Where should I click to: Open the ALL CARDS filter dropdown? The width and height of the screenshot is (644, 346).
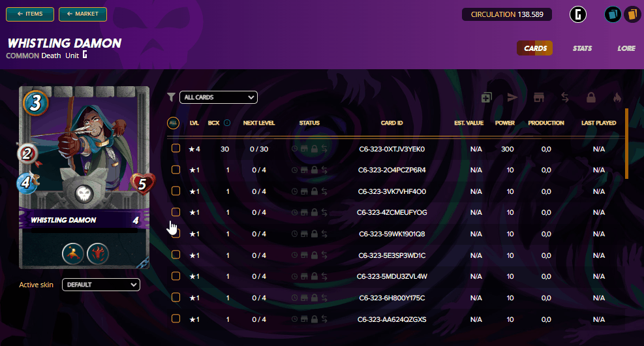[219, 97]
